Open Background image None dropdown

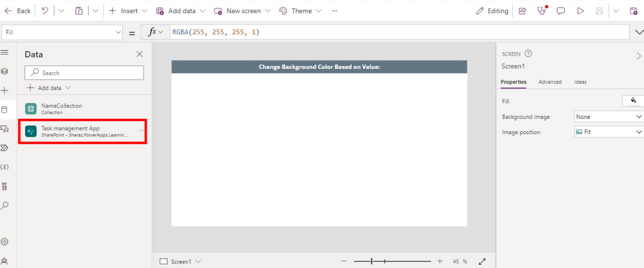pyautogui.click(x=609, y=117)
